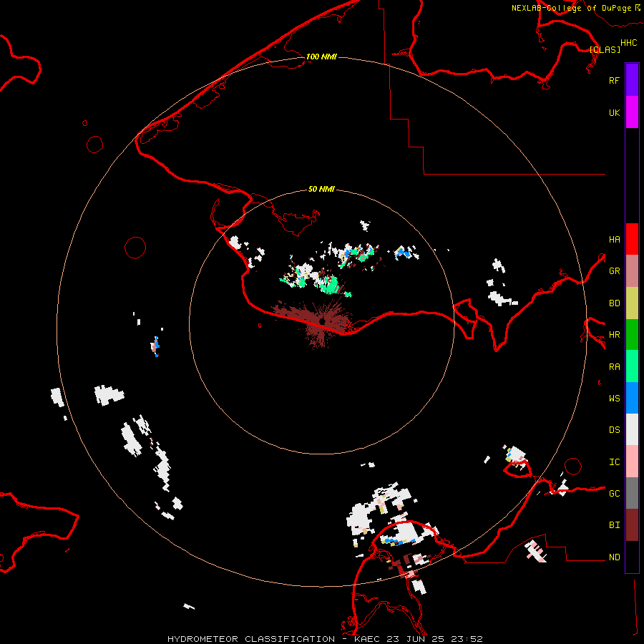Image resolution: width=644 pixels, height=644 pixels.
Task: Select the pink IC legend swatch
Action: tap(632, 462)
